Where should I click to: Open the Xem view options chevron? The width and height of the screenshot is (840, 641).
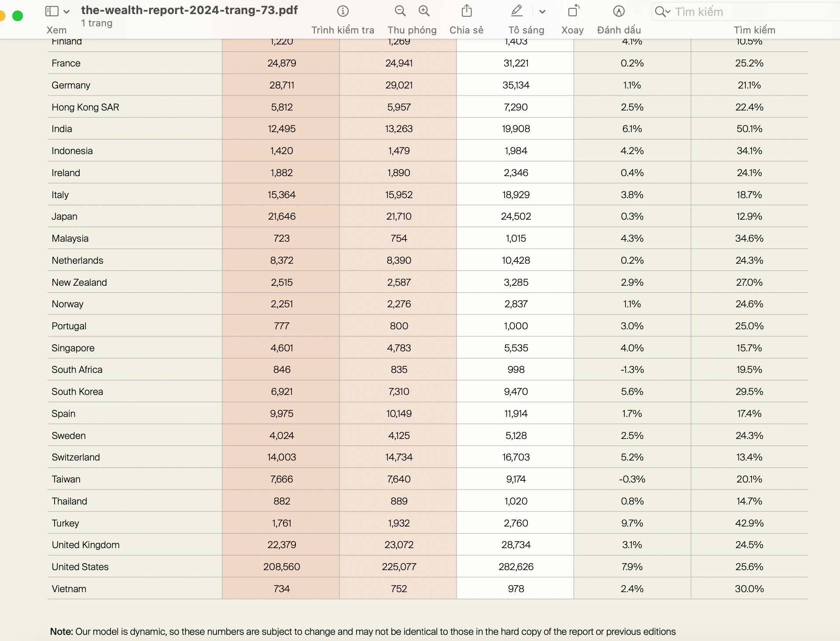(66, 12)
